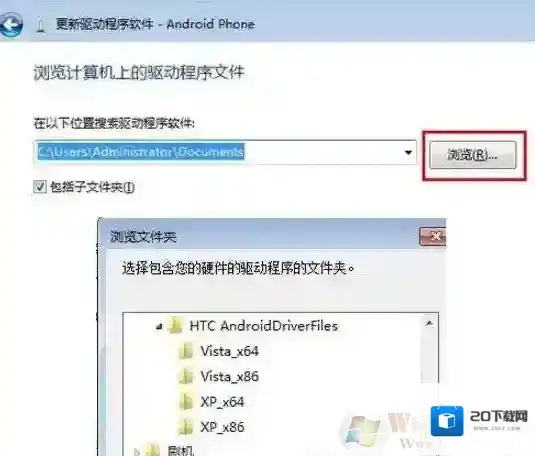This screenshot has width=535, height=456.
Task: Click the driver location path field
Action: pyautogui.click(x=225, y=152)
